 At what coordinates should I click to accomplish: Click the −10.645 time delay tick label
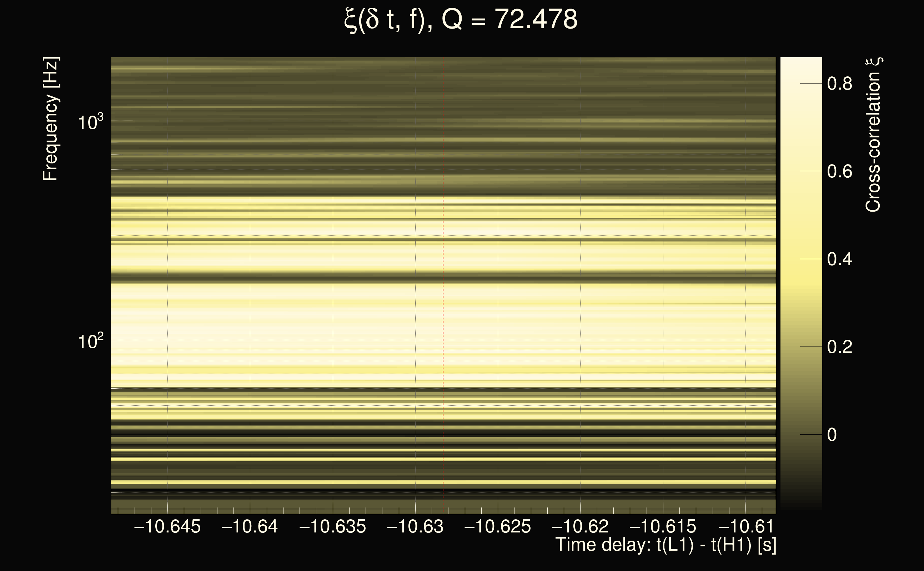coord(167,526)
